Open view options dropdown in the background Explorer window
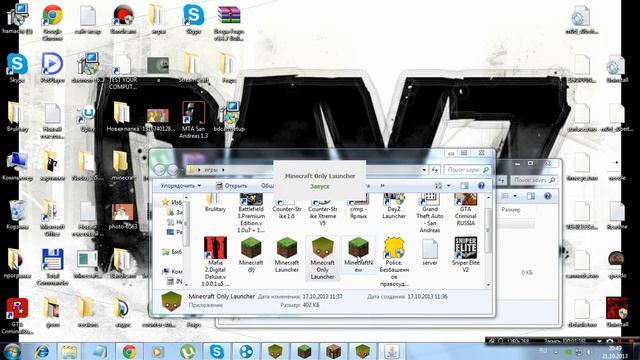This screenshot has height=360, width=640. click(515, 196)
